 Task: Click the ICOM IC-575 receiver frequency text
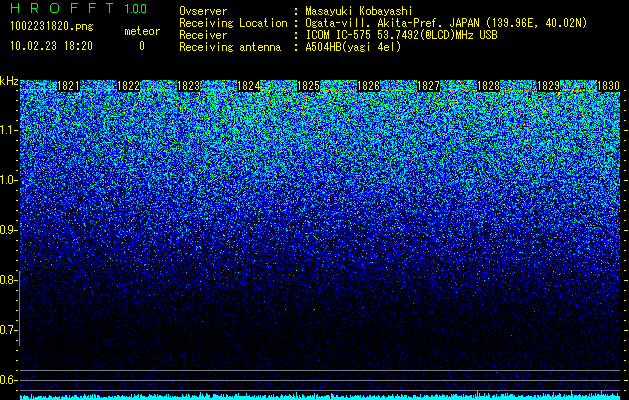click(401, 35)
